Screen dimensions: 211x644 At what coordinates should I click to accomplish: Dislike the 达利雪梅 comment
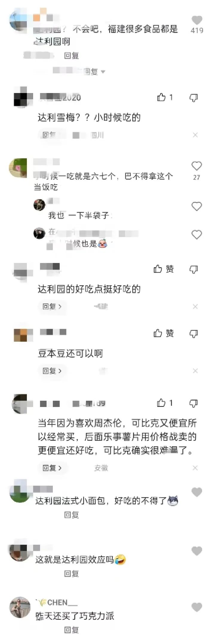[x=194, y=97]
